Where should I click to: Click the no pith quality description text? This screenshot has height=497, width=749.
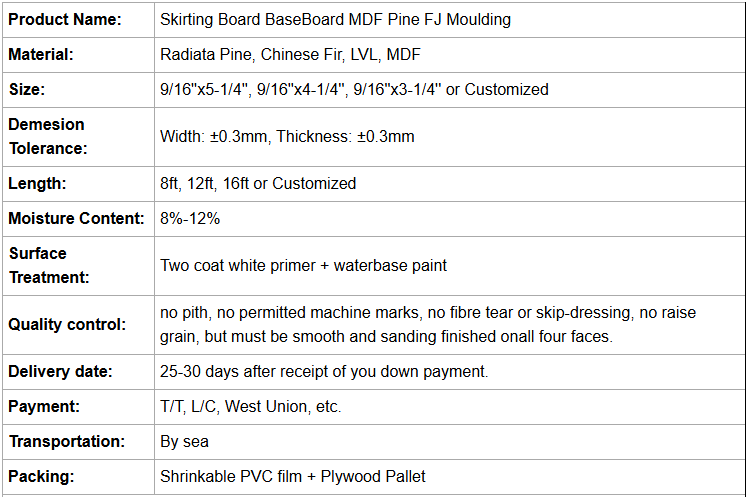[428, 324]
